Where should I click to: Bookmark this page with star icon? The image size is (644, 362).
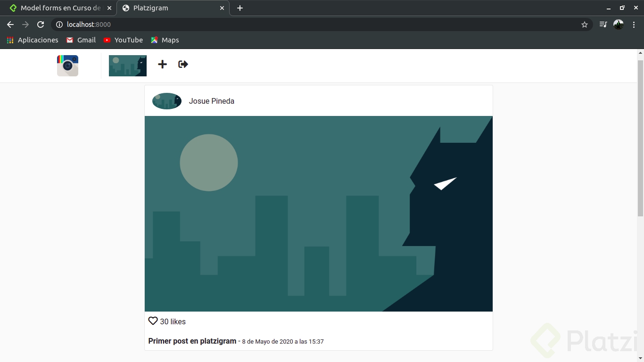tap(585, 25)
